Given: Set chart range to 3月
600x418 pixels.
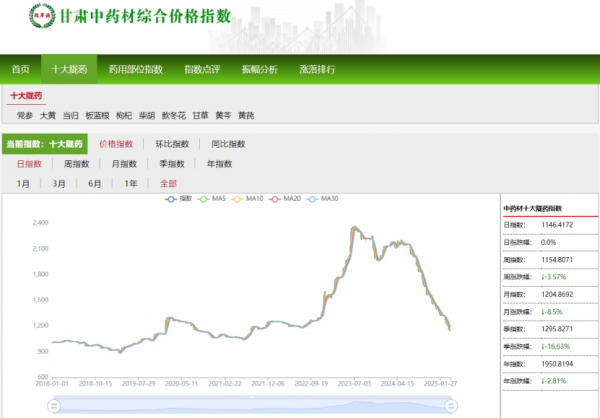Looking at the screenshot, I should pos(59,184).
